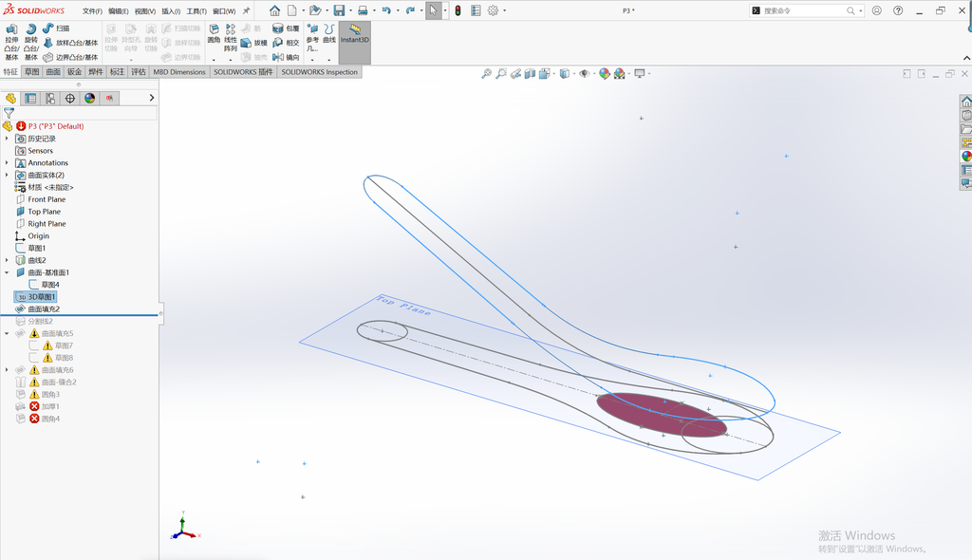Pin the menu bar with the pushpin
Image resolution: width=972 pixels, height=560 pixels.
pyautogui.click(x=246, y=11)
